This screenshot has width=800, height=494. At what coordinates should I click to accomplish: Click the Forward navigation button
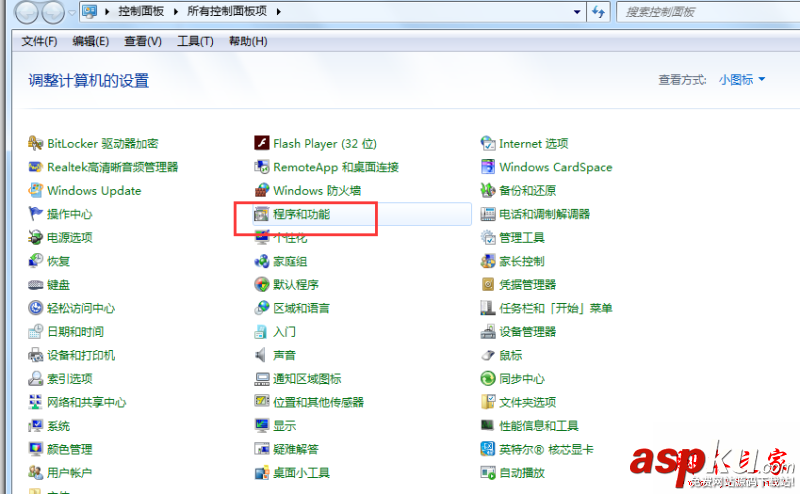(x=53, y=12)
